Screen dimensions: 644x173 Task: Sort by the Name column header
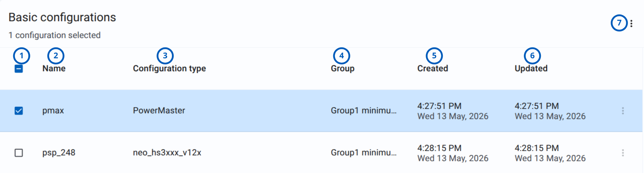point(54,68)
